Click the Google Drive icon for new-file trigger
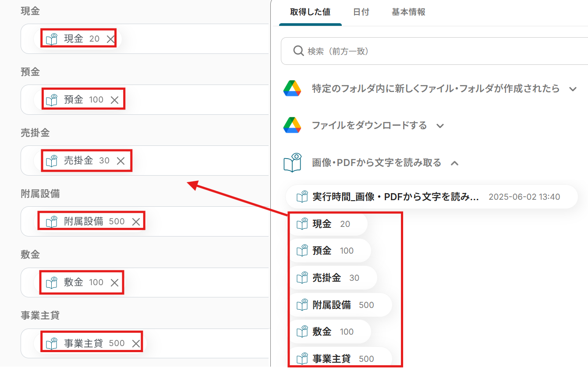 (292, 88)
